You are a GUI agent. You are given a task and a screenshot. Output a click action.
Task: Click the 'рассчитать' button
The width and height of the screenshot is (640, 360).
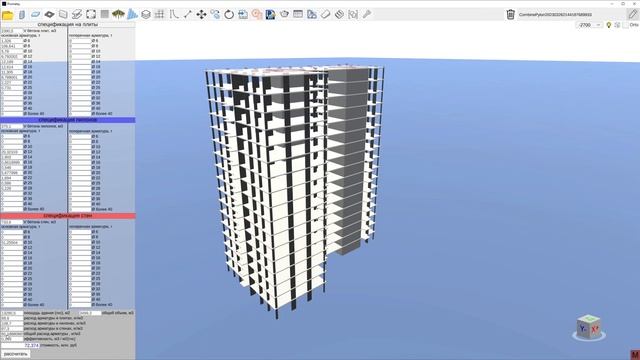(x=15, y=354)
